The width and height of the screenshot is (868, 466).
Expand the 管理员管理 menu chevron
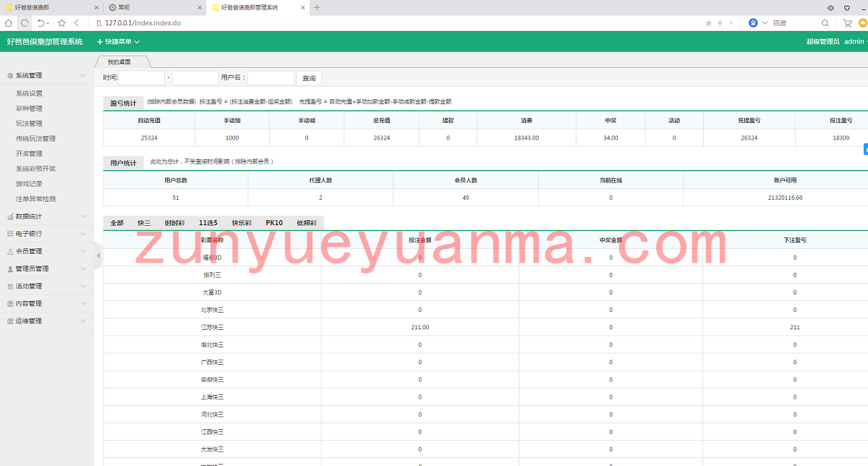coord(84,268)
